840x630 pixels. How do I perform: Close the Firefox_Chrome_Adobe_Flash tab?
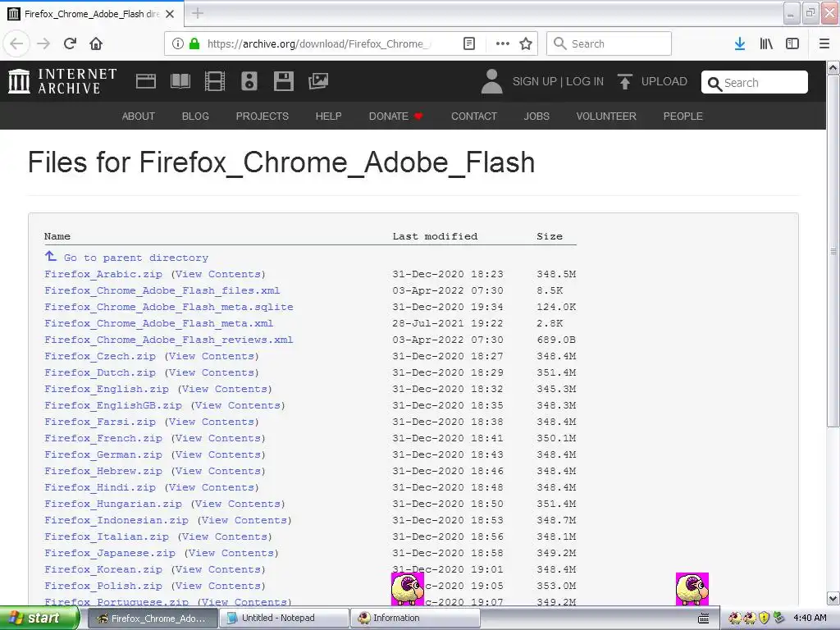coord(170,14)
